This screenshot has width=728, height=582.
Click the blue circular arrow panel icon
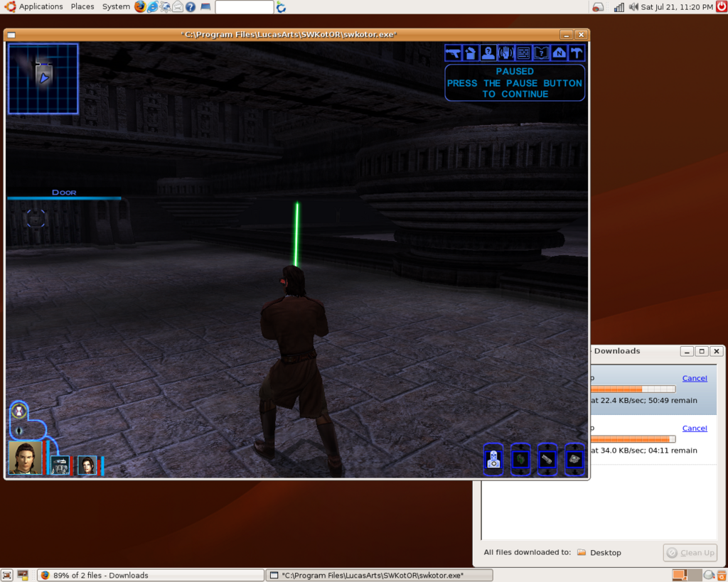(x=280, y=7)
